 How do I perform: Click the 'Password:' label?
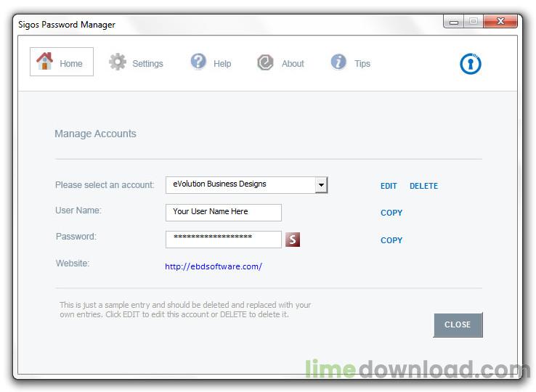(76, 236)
